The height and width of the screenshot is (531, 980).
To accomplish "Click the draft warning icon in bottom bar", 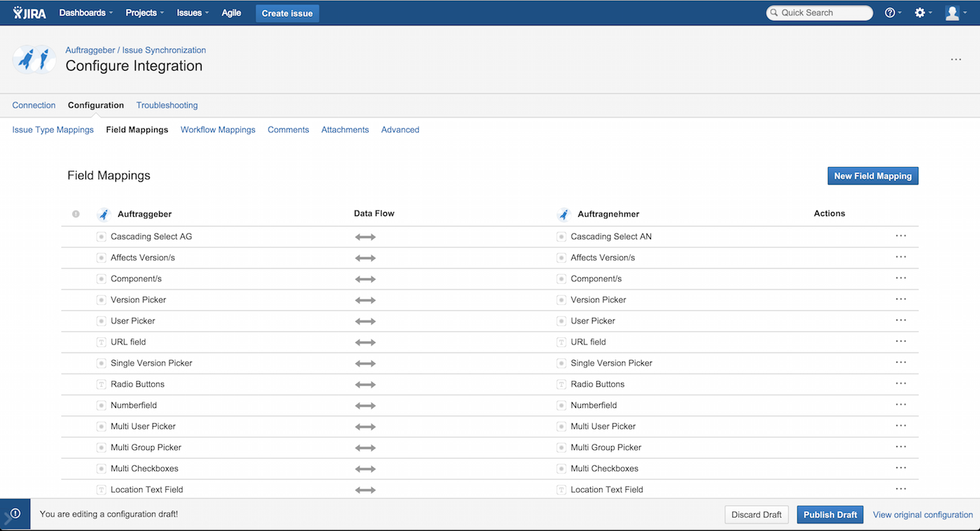I will (x=15, y=514).
